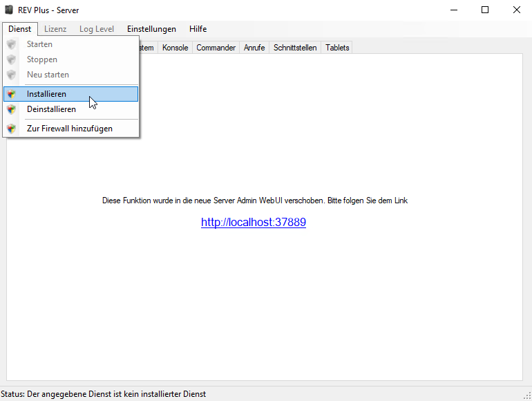The width and height of the screenshot is (532, 401).
Task: Click the greyed shield icon beside Stoppen
Action: pos(11,59)
